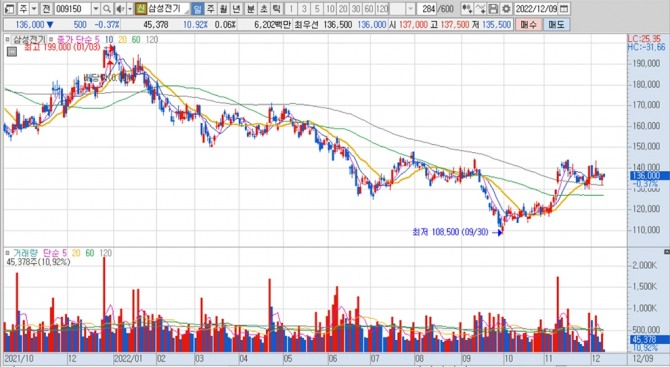The image size is (670, 367).
Task: Click the window layout icon at top-left
Action: pos(9,9)
